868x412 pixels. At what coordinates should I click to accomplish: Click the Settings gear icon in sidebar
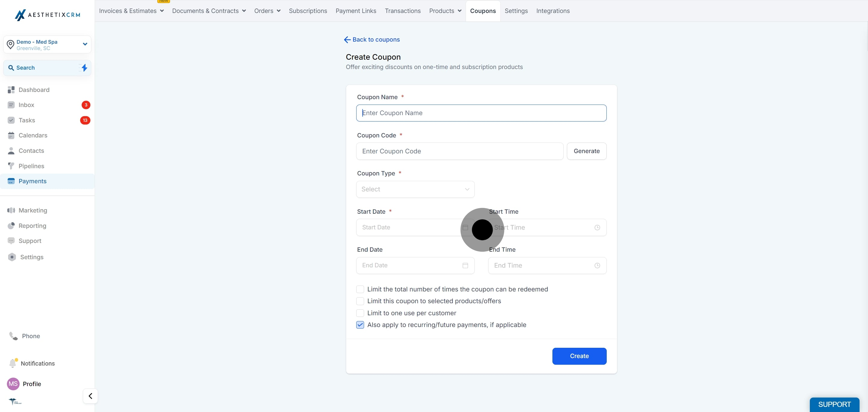point(12,257)
